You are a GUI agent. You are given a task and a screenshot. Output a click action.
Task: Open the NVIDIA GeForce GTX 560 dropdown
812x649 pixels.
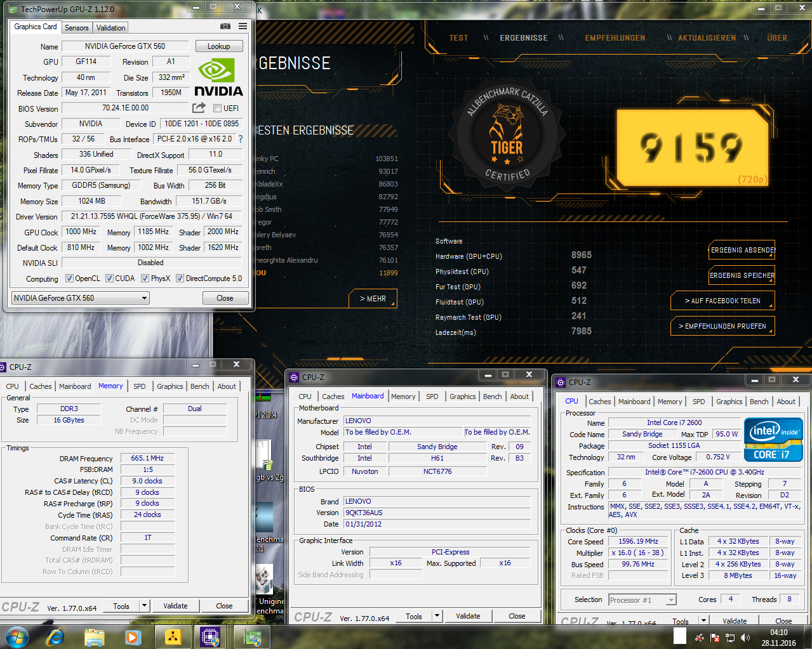81,298
